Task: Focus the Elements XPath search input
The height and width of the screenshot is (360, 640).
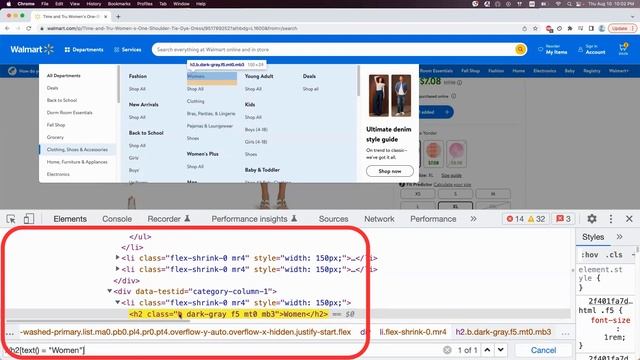Action: 222,350
